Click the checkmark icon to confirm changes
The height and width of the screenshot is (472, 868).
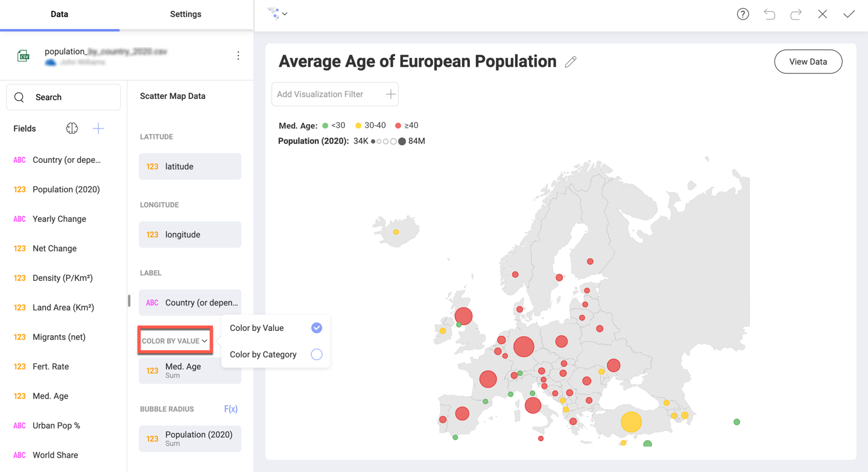pos(849,13)
